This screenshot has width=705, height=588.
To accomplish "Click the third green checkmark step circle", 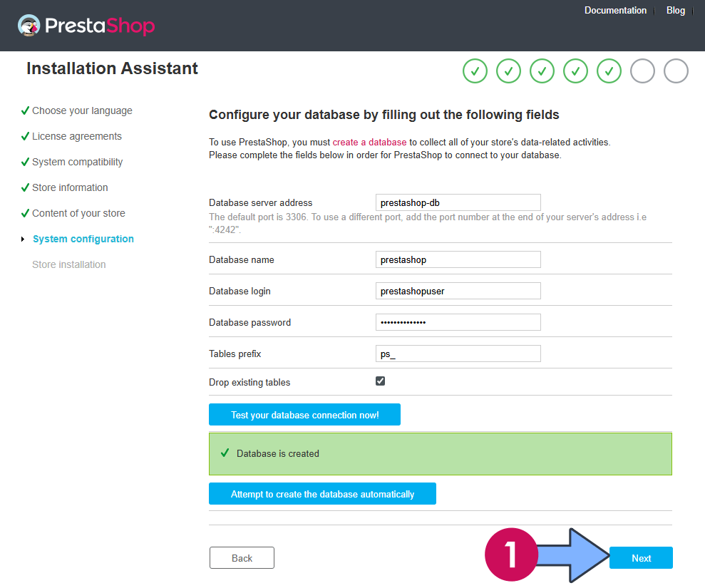I will 542,71.
